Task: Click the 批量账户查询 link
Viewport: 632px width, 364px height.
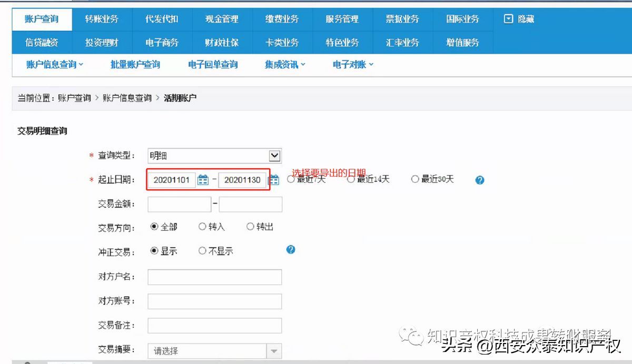Action: pyautogui.click(x=135, y=65)
